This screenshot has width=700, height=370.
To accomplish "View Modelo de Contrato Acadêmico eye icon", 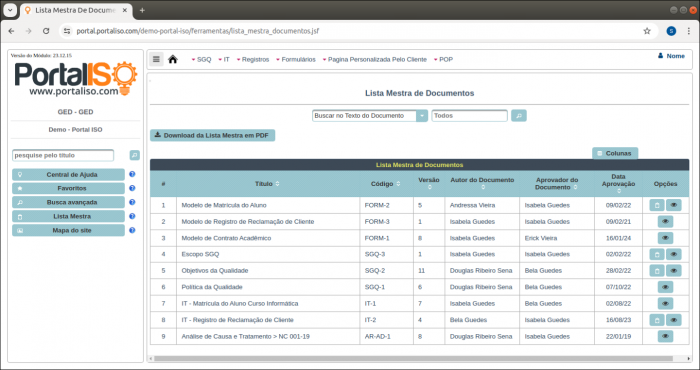I will pyautogui.click(x=665, y=238).
